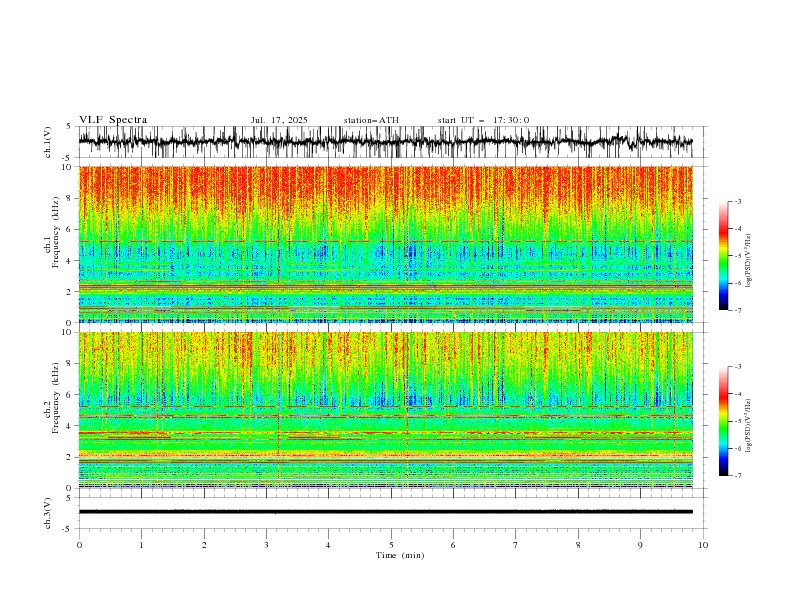Viewport: 792px width, 612px height.
Task: Click the time axis tick label "0"
Action: click(x=79, y=545)
